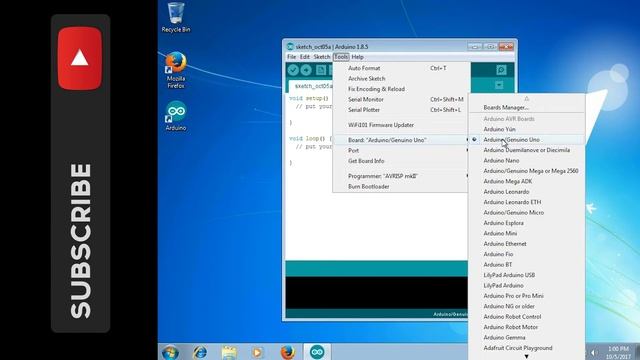Open the Edit menu
This screenshot has height=360, width=640.
pyautogui.click(x=305, y=57)
